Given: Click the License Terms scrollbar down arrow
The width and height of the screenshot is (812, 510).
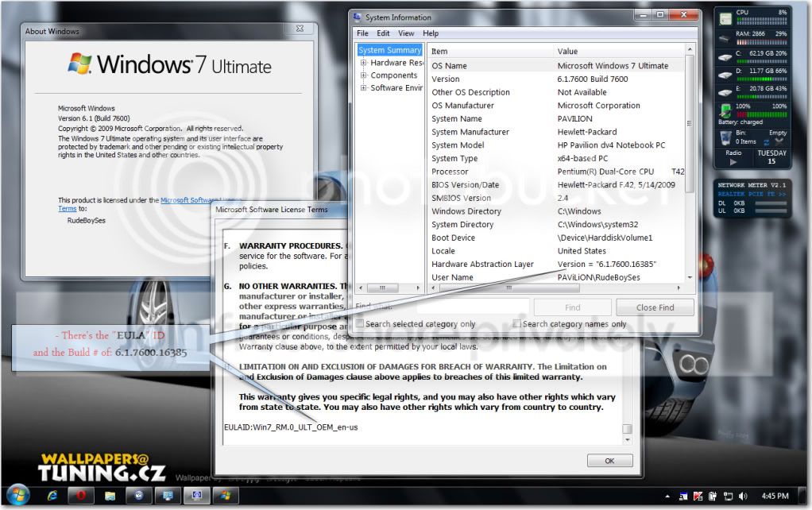Looking at the screenshot, I should pyautogui.click(x=627, y=439).
